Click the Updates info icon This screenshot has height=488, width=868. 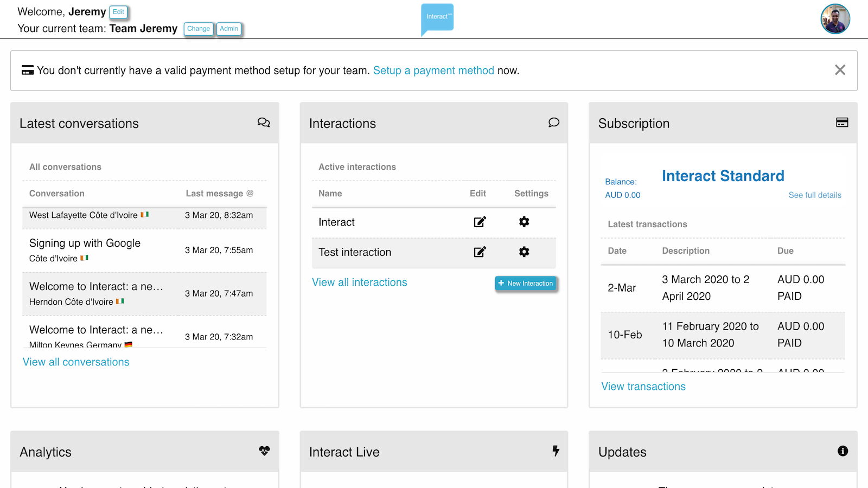click(843, 451)
